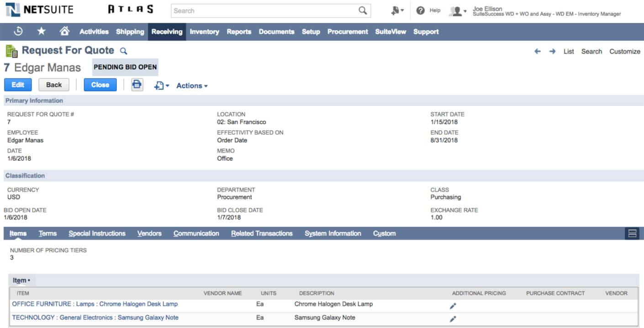
Task: Click the VENDOR NAME column header
Action: pos(222,293)
